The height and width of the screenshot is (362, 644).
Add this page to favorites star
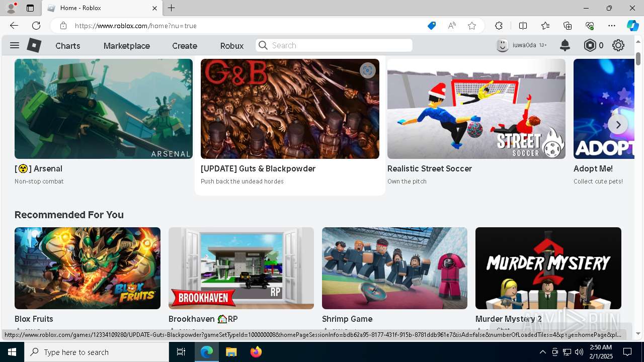472,26
